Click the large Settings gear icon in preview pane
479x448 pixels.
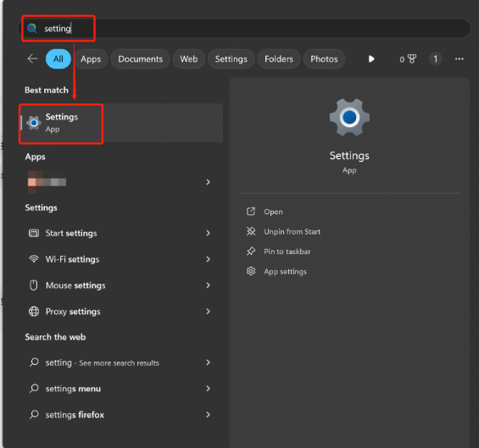349,117
